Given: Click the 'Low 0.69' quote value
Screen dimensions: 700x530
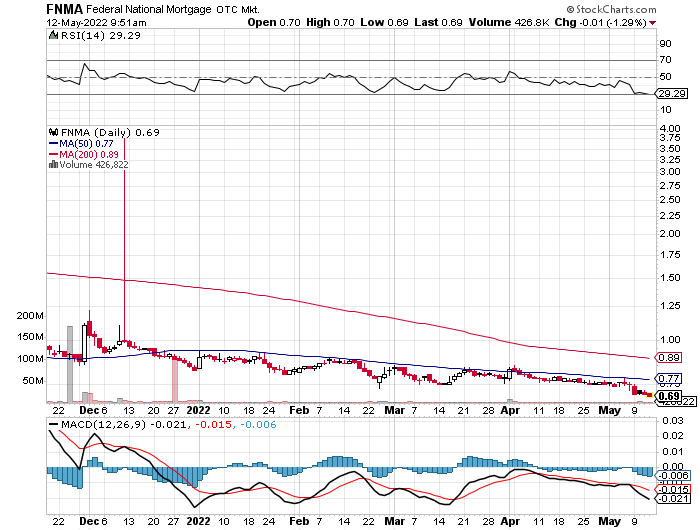Looking at the screenshot, I should 384,22.
